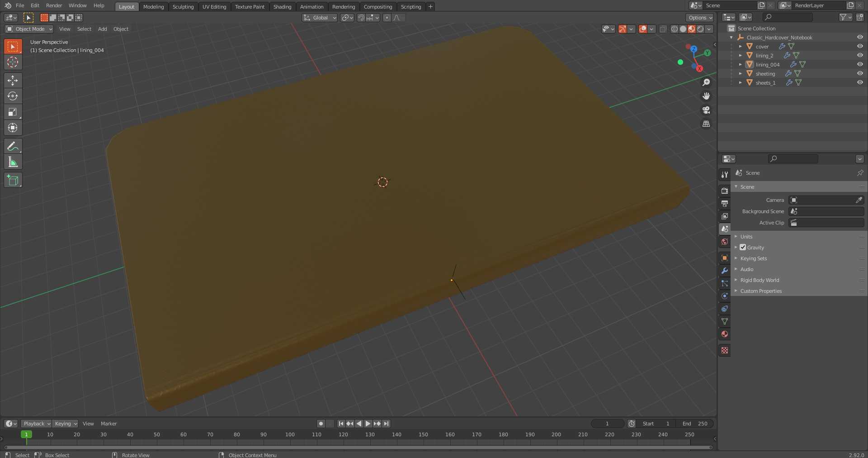Open the Modifier properties tab
Image resolution: width=868 pixels, height=458 pixels.
click(725, 271)
